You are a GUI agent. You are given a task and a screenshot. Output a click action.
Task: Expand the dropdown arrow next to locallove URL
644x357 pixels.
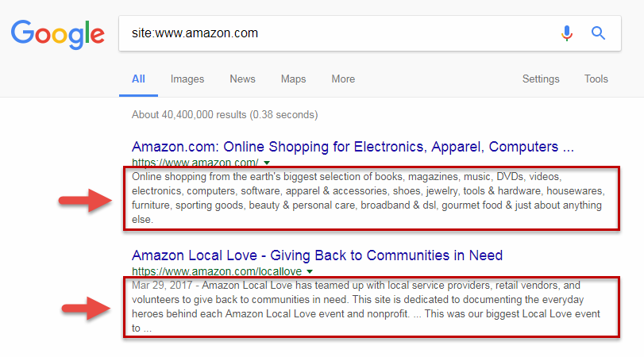click(310, 271)
